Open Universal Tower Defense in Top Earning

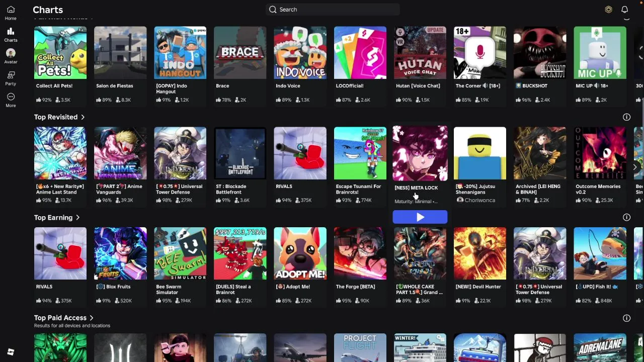(540, 253)
